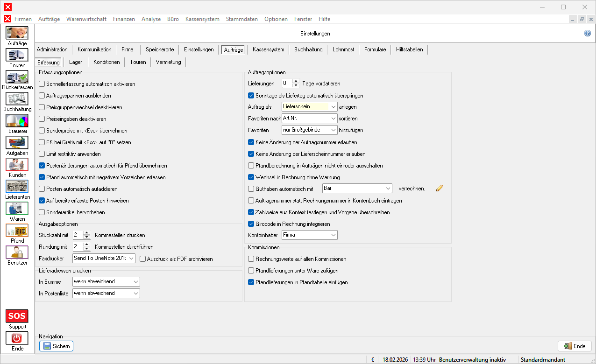Open SOS Support in the sidebar

click(17, 316)
